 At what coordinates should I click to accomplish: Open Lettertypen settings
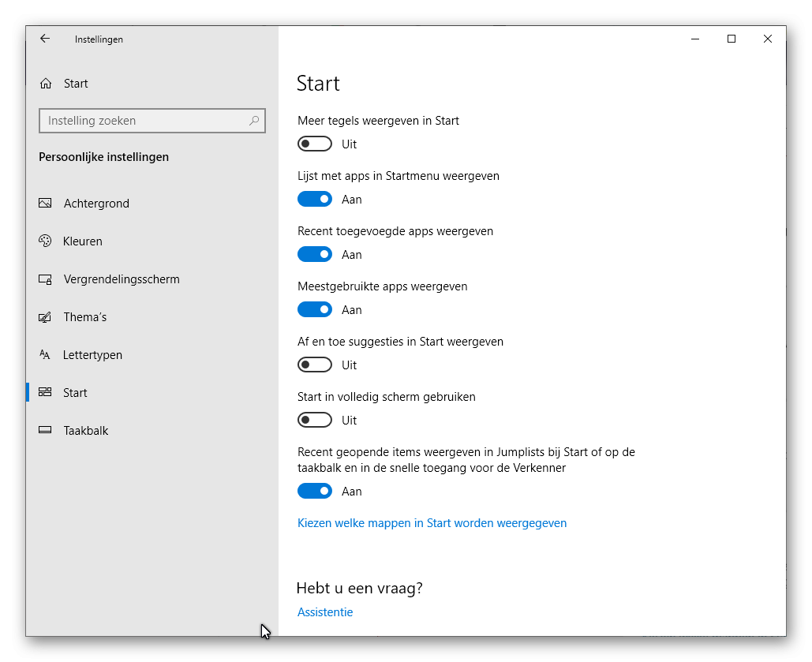[x=152, y=355]
